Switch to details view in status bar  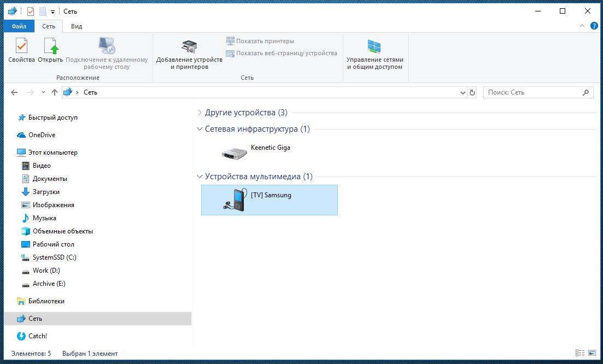point(579,354)
